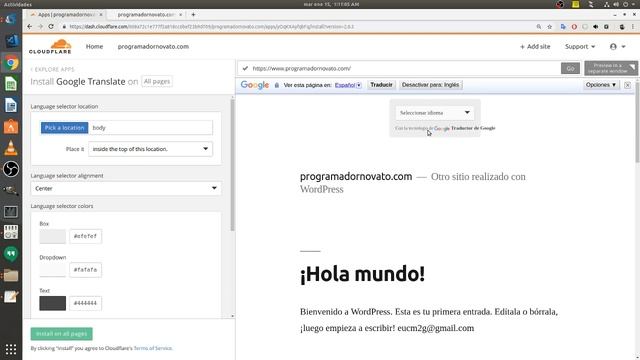Launch VLC media player from dock
The width and height of the screenshot is (640, 360).
click(11, 148)
